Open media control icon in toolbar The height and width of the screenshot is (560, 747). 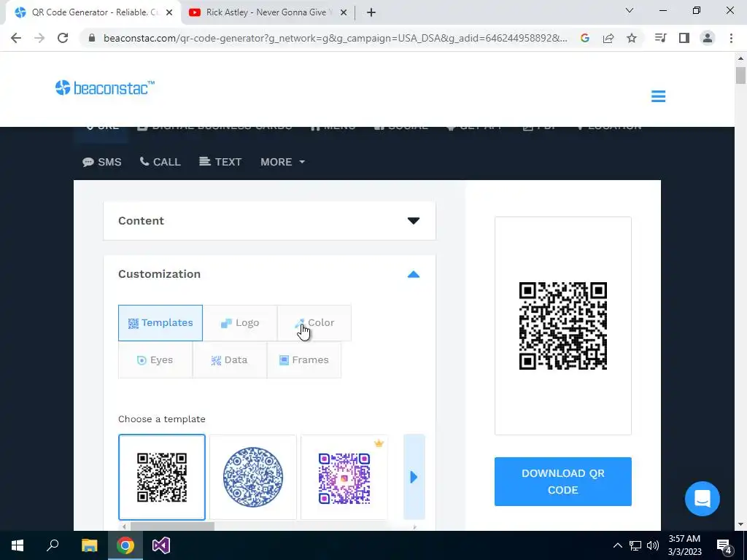tap(660, 38)
